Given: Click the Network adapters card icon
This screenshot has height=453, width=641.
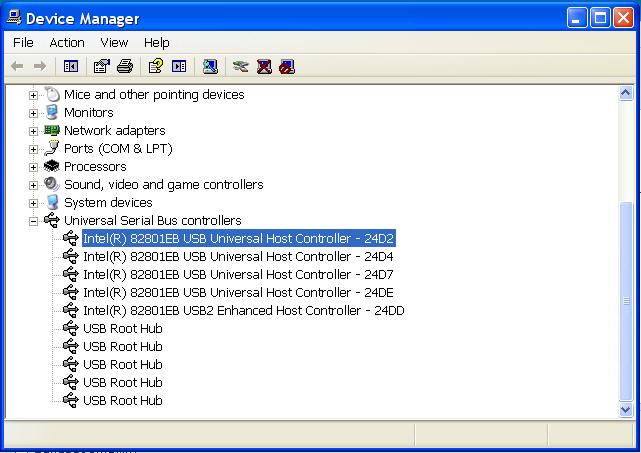Looking at the screenshot, I should 52,130.
